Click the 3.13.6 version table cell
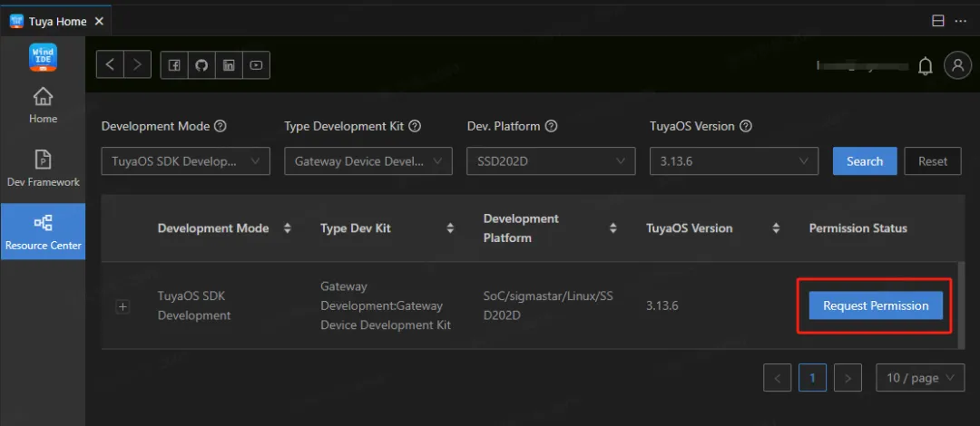Screen dimensions: 980x426 tap(662, 305)
